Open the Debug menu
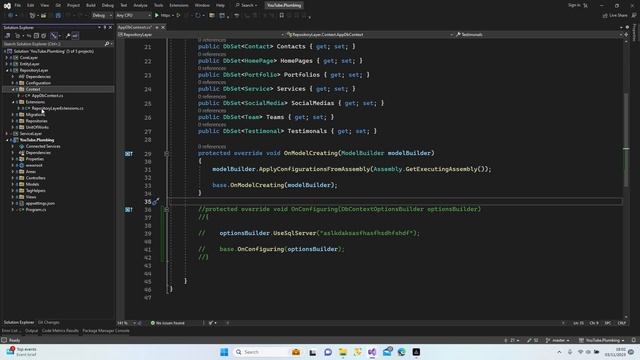The width and height of the screenshot is (640, 360). [108, 5]
